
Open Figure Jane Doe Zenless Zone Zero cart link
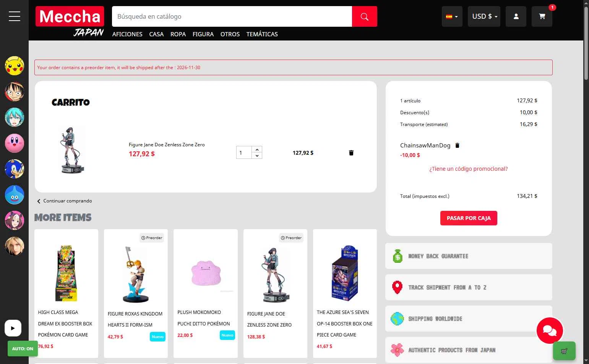tap(167, 145)
